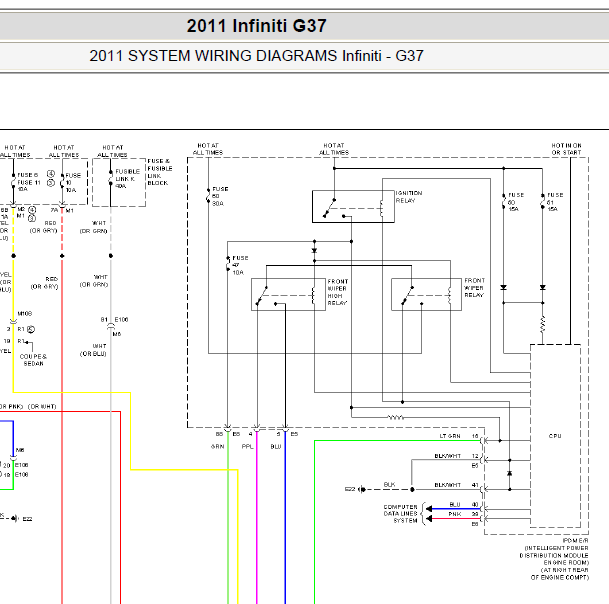609x604 pixels.
Task: Select the "HOT IN ON OR START" label
Action: click(566, 149)
